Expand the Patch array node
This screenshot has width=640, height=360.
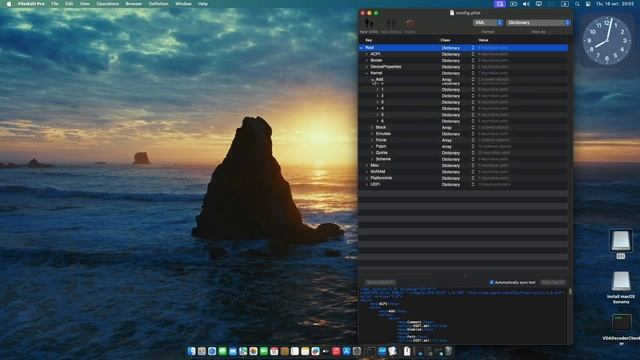[x=372, y=146]
